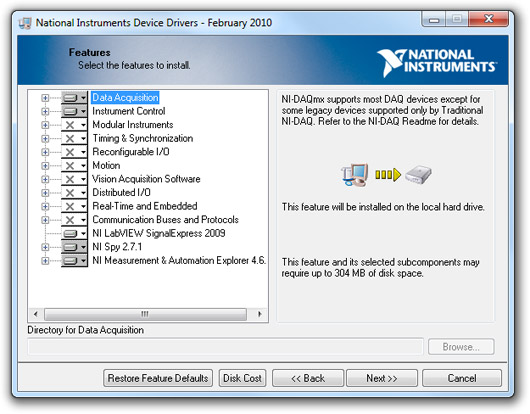
Task: Open install-state dropdown for Motion
Action: coord(74,166)
